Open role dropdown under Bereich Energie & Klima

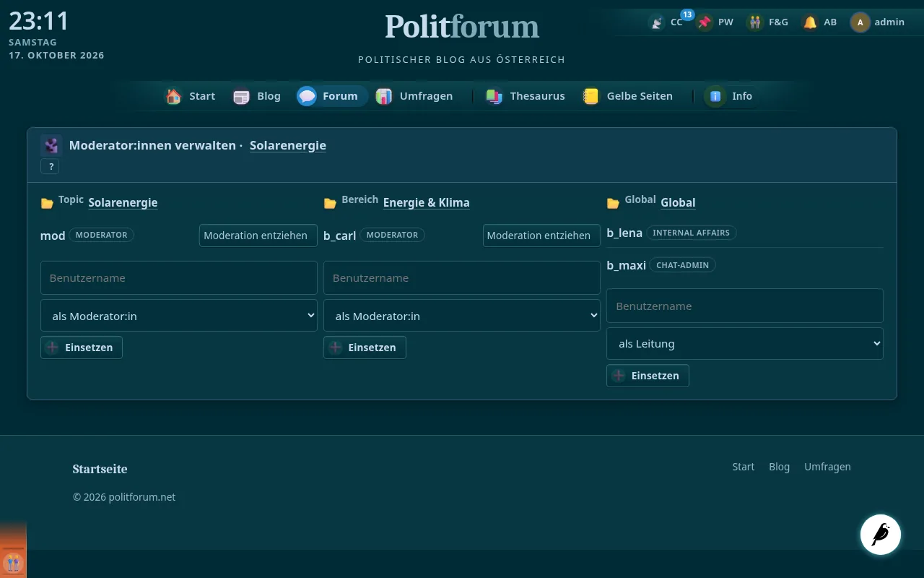coord(462,316)
